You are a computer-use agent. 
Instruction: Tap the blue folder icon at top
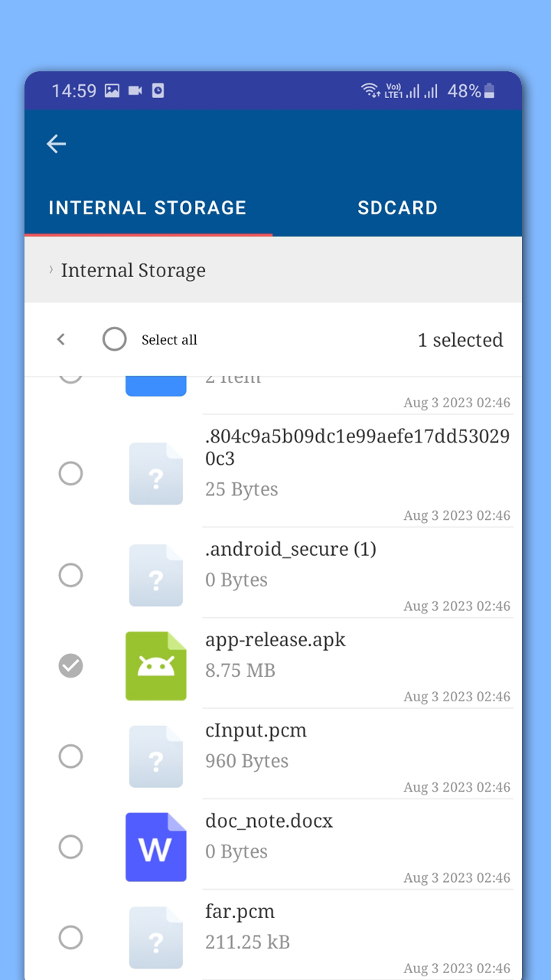point(156,386)
